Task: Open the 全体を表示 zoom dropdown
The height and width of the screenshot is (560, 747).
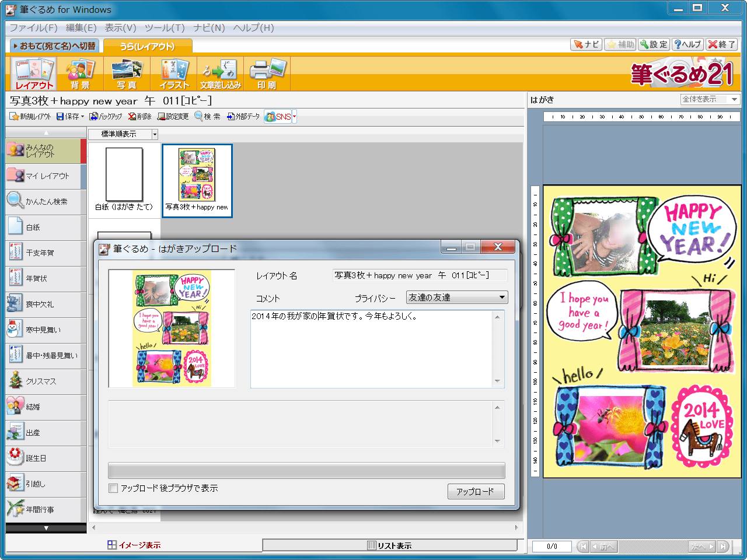Action: coord(710,99)
